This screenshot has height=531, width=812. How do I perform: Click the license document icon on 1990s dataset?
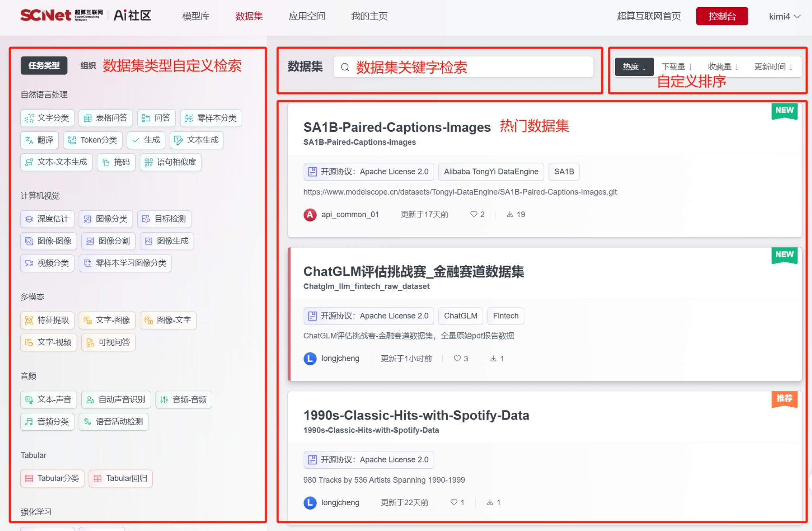coord(313,460)
